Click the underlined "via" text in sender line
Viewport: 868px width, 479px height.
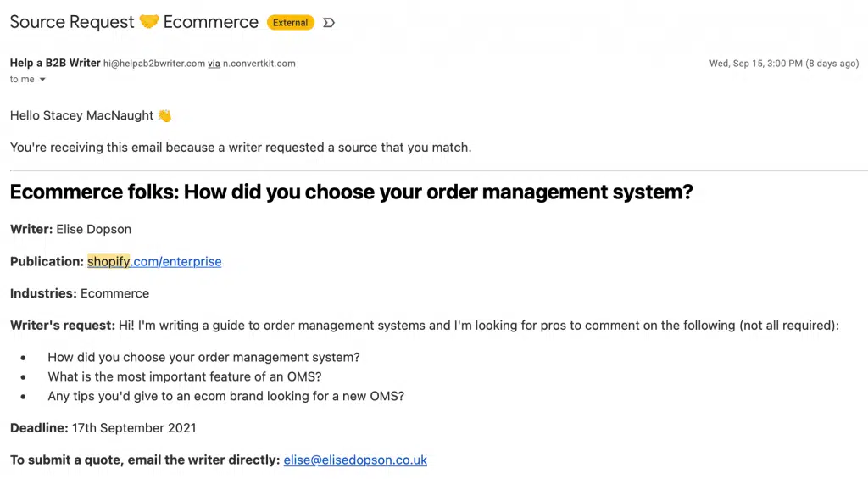point(214,64)
